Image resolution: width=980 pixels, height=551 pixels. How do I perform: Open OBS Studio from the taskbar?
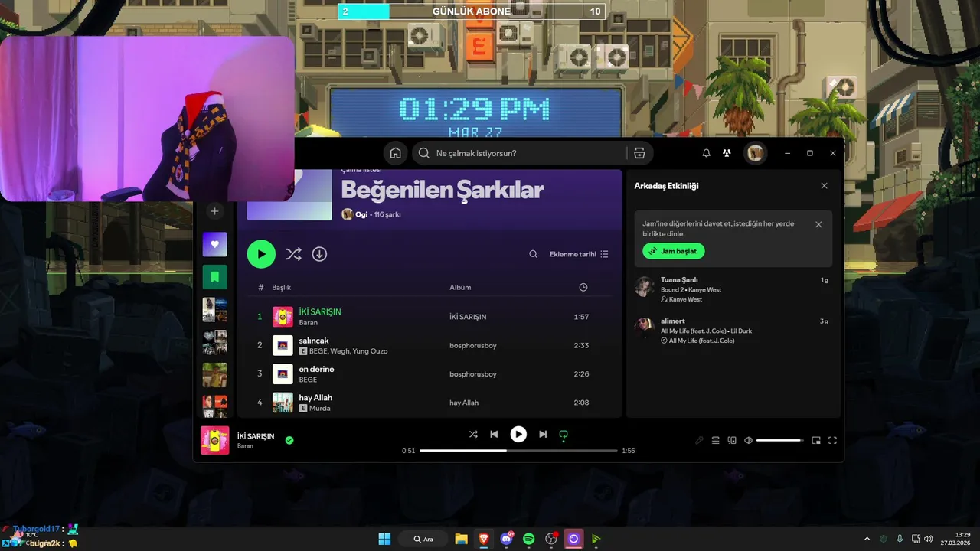pos(551,539)
